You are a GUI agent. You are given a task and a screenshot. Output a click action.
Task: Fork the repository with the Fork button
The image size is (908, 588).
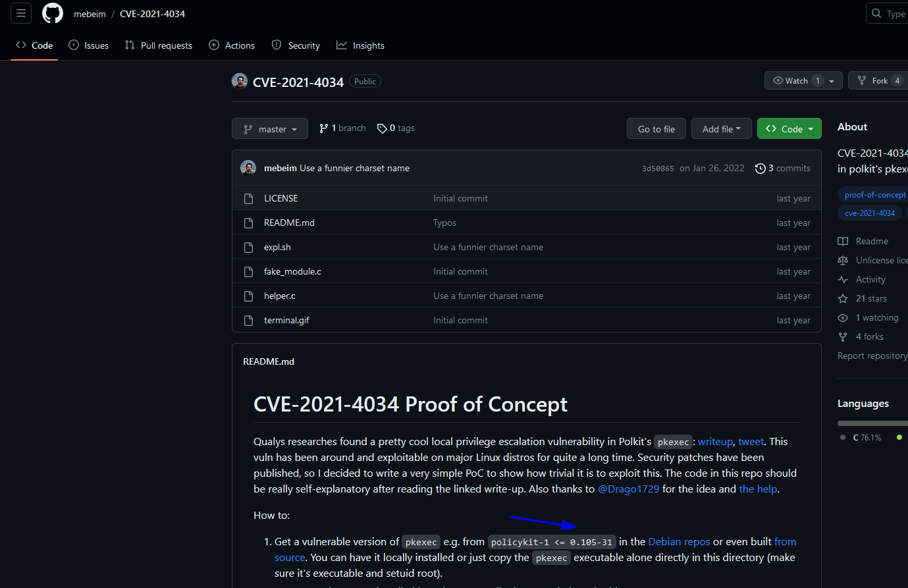(878, 80)
